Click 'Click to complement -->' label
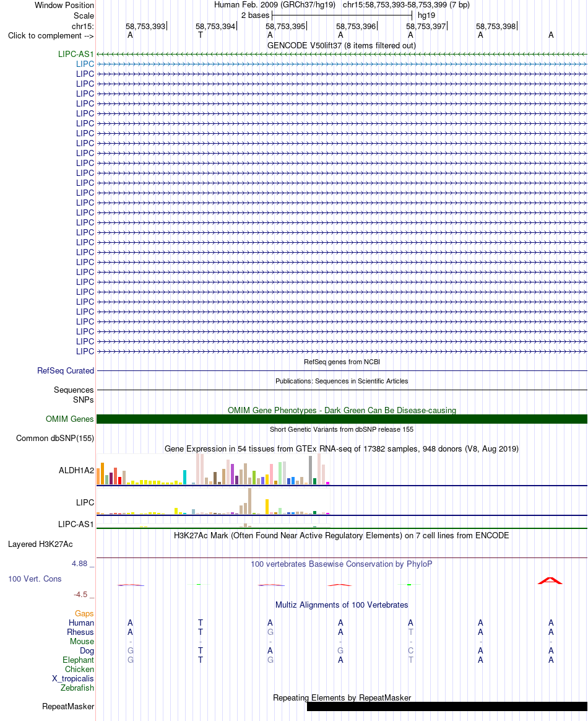588x721 pixels. pyautogui.click(x=51, y=35)
